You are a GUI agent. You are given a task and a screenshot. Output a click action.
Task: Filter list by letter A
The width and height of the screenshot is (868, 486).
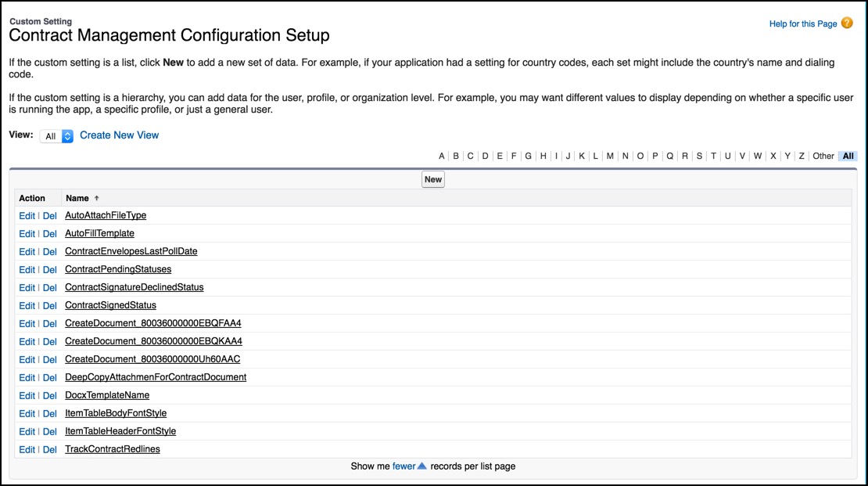[441, 156]
